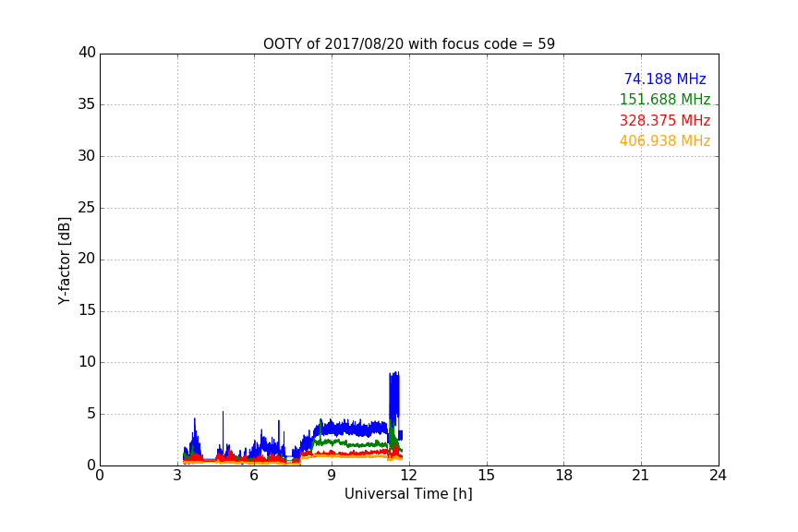Click the plot title 'OOTY of 2017/08/20 with focus code = 59'
The width and height of the screenshot is (798, 532).
(x=408, y=43)
